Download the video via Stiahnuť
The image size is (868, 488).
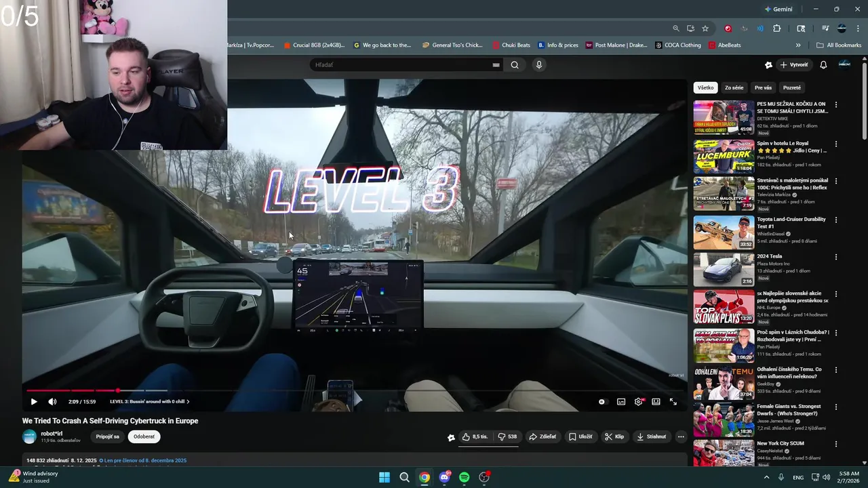pyautogui.click(x=652, y=437)
